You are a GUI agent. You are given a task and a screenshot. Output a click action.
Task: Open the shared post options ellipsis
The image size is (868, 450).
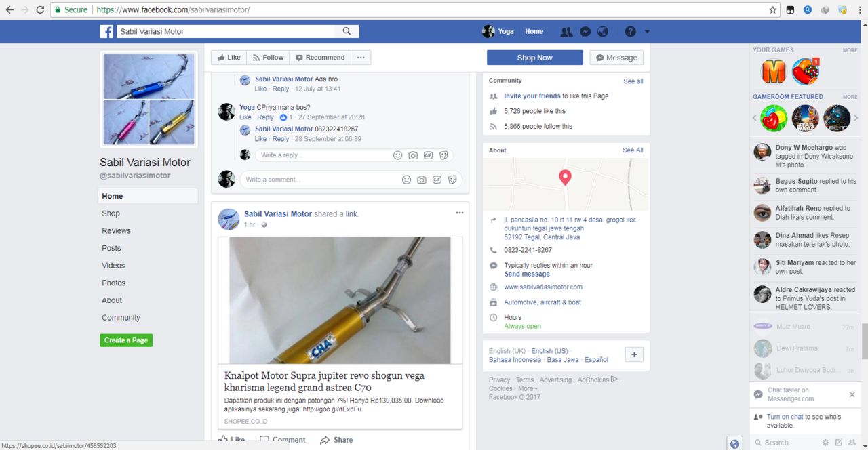pyautogui.click(x=460, y=213)
